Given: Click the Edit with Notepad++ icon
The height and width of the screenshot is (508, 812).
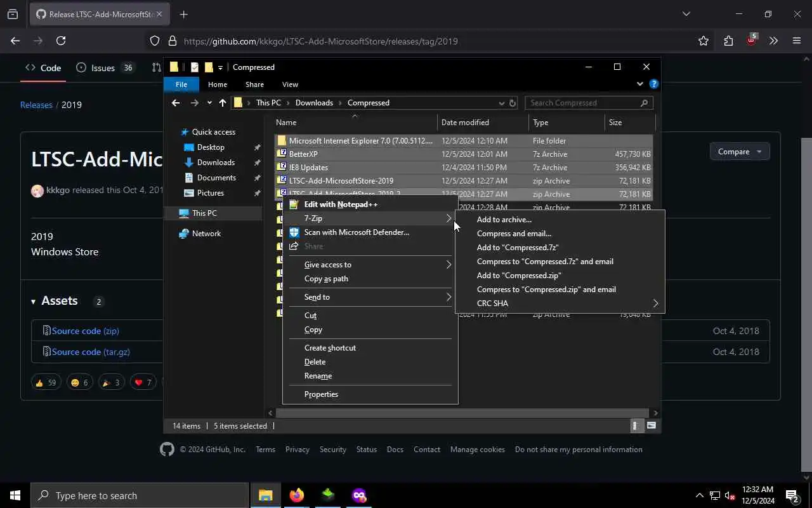Looking at the screenshot, I should [x=293, y=204].
